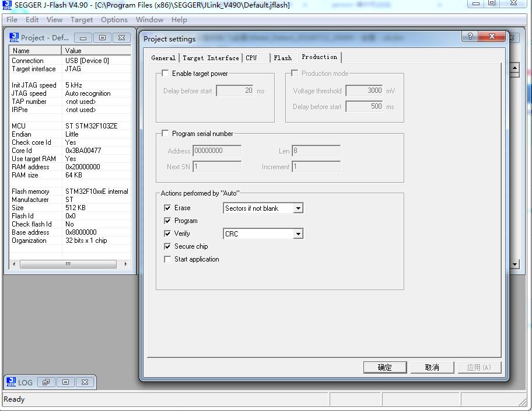Close the Project panel window
532x411 pixels.
pyautogui.click(x=121, y=38)
